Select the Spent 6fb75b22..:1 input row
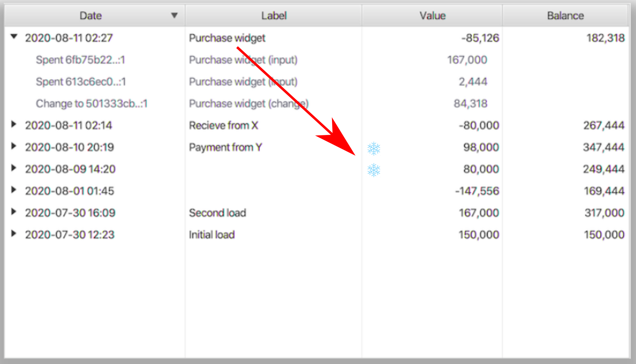Viewport: 636px width, 364px height. [80, 60]
